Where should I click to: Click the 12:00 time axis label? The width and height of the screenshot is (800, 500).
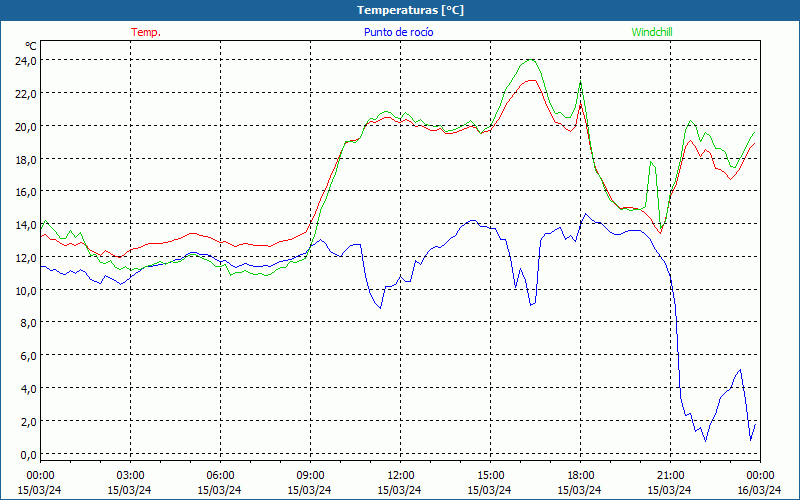point(401,476)
